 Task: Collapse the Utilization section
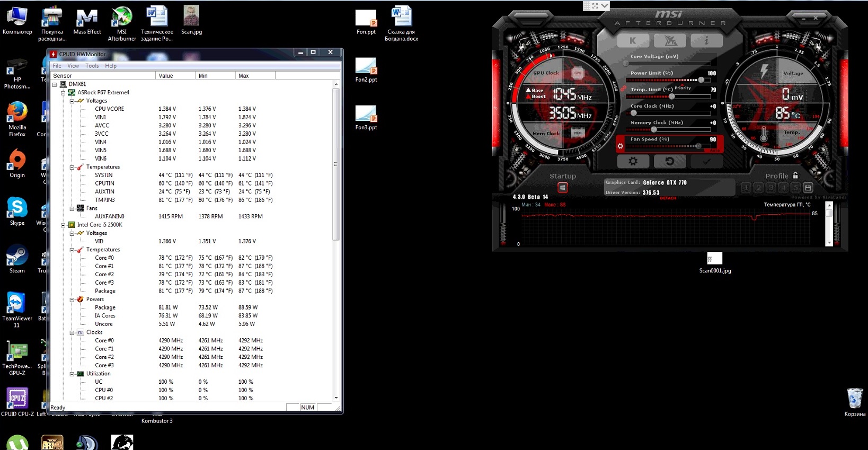coord(72,374)
